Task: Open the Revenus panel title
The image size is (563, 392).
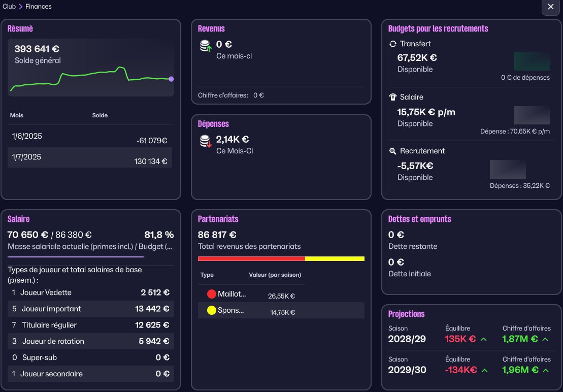Action: tap(211, 29)
